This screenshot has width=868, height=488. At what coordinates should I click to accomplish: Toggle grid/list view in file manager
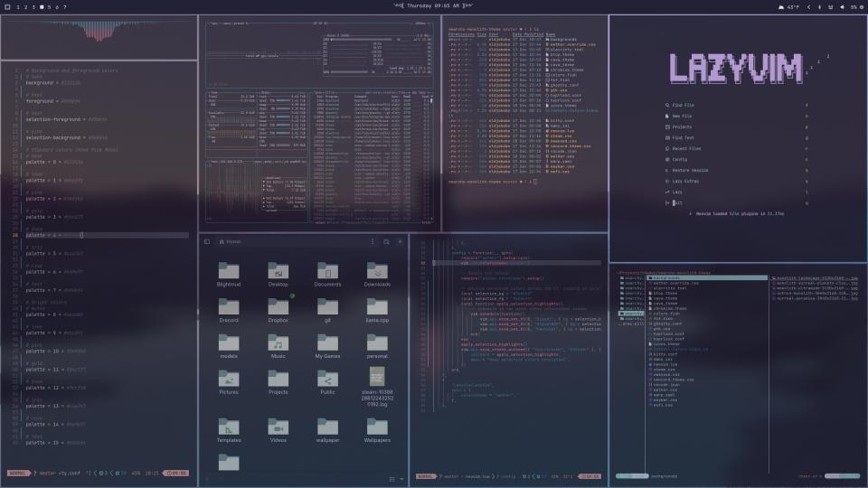click(x=391, y=479)
